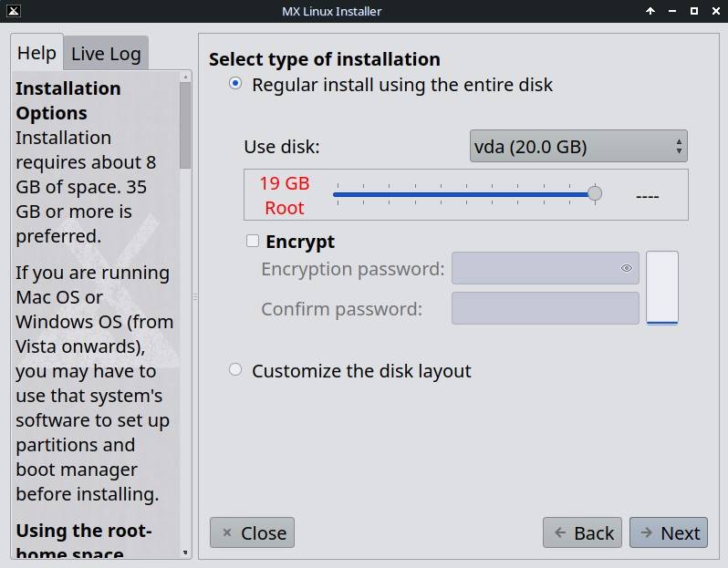Viewport: 728px width, 568px height.
Task: Click the panel splitter handle
Action: click(x=194, y=297)
